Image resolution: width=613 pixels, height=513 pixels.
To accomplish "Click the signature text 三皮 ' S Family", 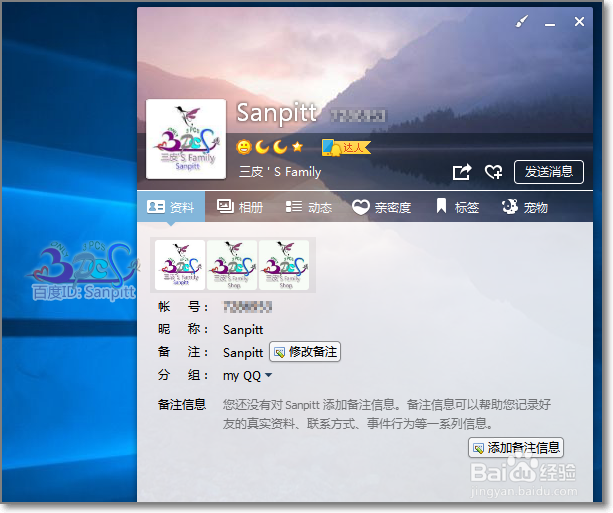I will pyautogui.click(x=280, y=172).
